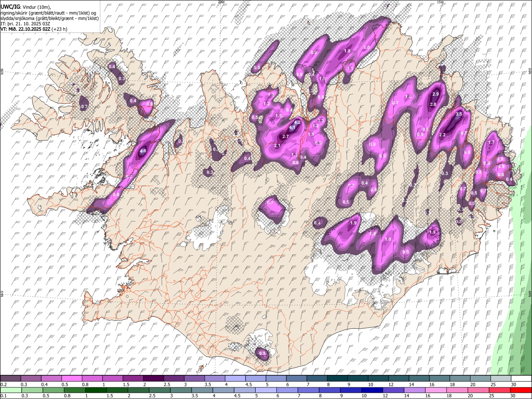
Task: Click the light lavender 4–4.5 upper legend swatch
Action: [235, 379]
